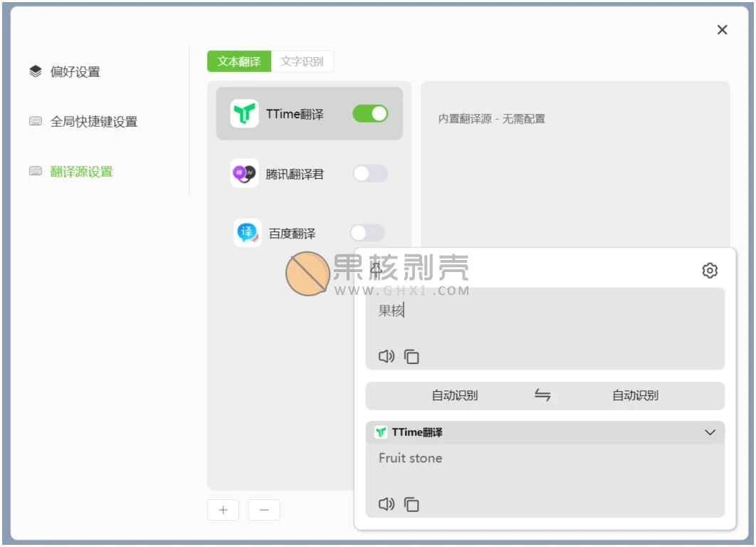Viewport: 756px width, 547px height.
Task: Click the TTime翻译 logo icon
Action: [244, 113]
